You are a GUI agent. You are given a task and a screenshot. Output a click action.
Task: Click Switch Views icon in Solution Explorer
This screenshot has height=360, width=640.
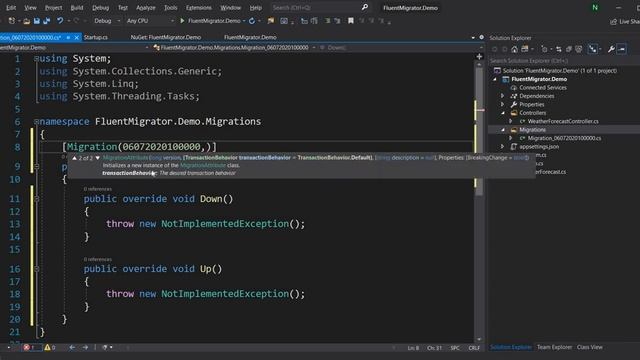point(526,49)
